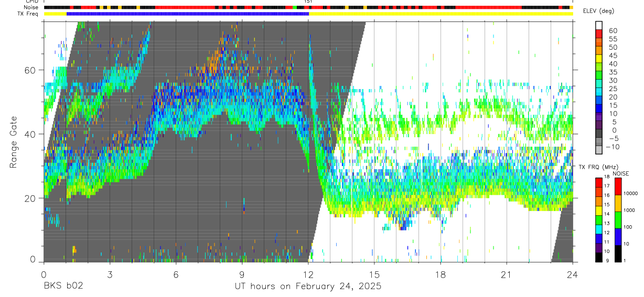Click the red segment of the ELEV color bar
This screenshot has height=297, width=644.
[599, 35]
